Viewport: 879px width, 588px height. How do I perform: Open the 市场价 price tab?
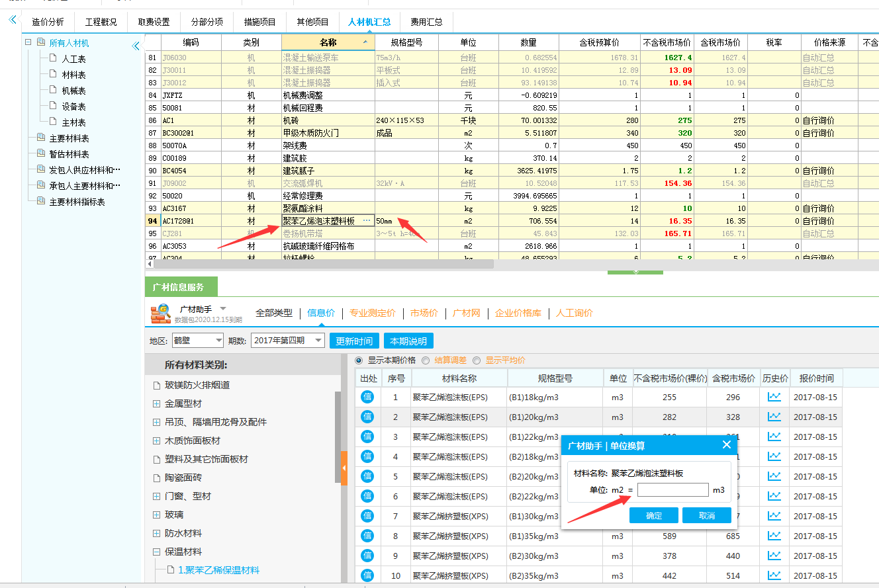point(424,313)
